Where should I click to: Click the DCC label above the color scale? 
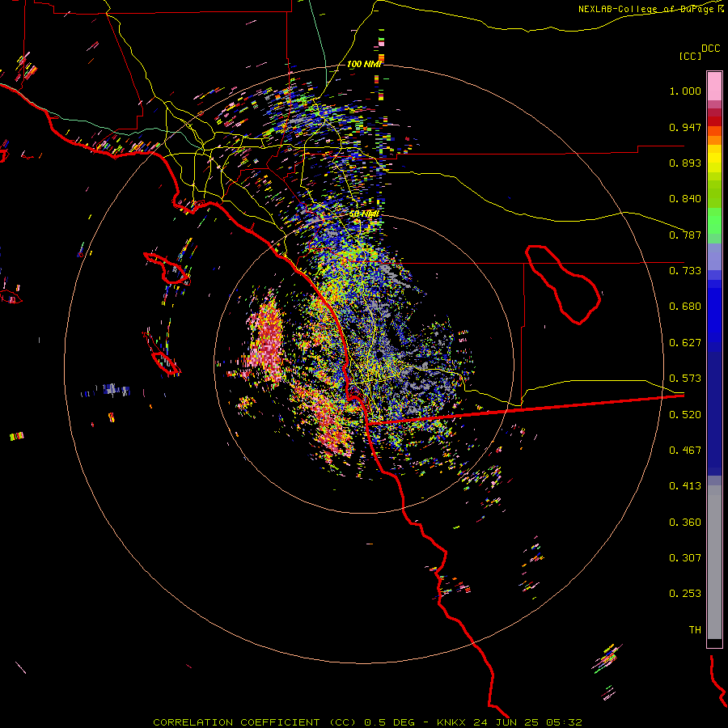pyautogui.click(x=710, y=49)
